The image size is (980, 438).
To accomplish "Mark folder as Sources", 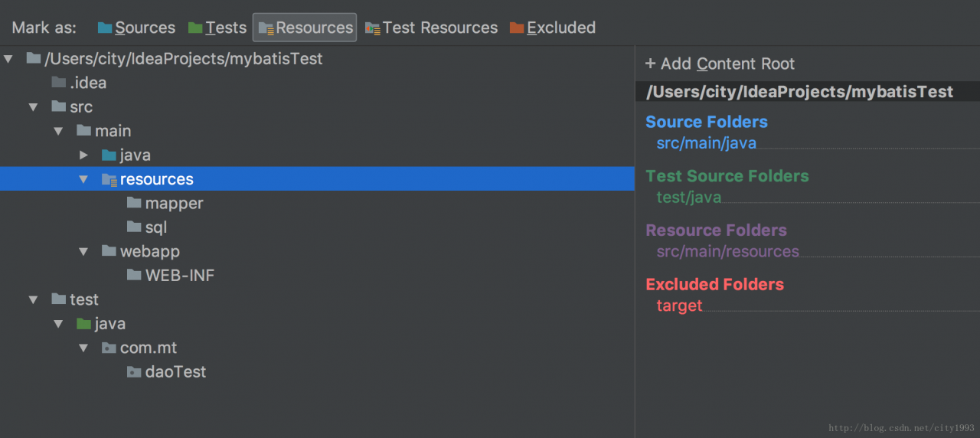I will pos(136,28).
